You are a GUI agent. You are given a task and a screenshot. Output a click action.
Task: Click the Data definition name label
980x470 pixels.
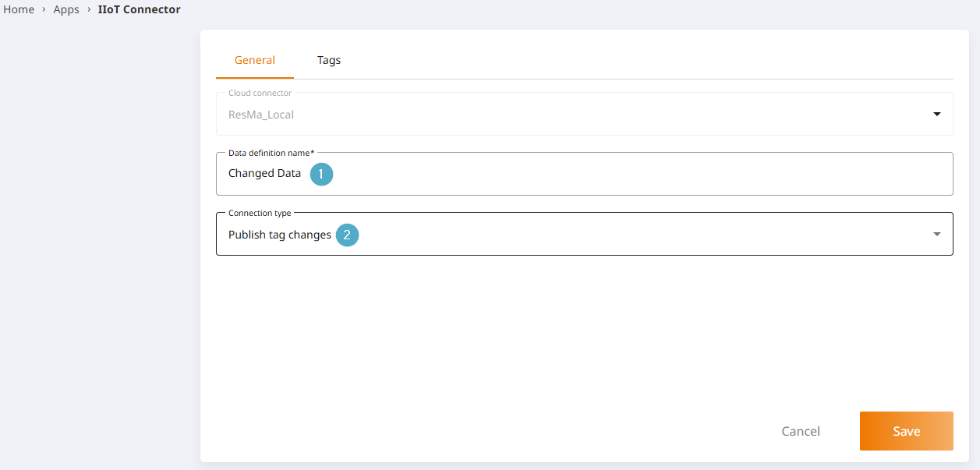tap(271, 153)
